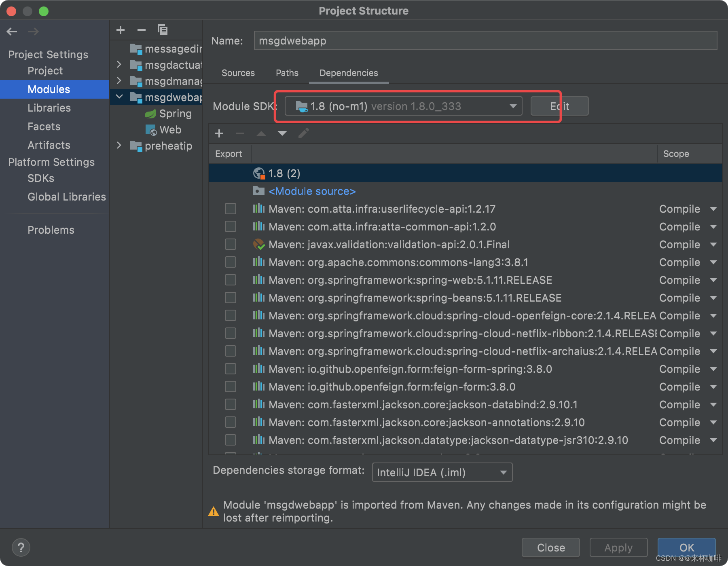This screenshot has width=728, height=566.
Task: Click the forward navigation arrow
Action: (34, 31)
